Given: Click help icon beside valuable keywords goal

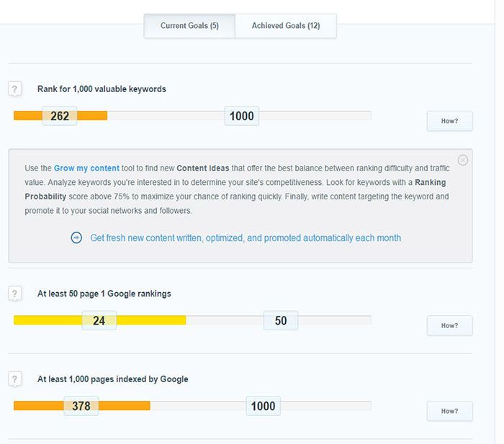Looking at the screenshot, I should click(x=15, y=90).
